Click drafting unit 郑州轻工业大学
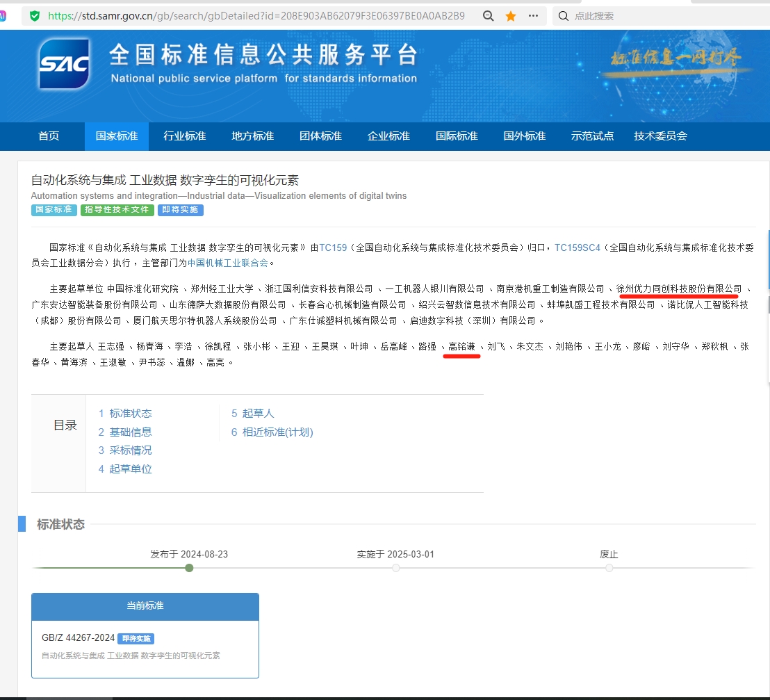Screen dimensions: 770x700 [222, 289]
